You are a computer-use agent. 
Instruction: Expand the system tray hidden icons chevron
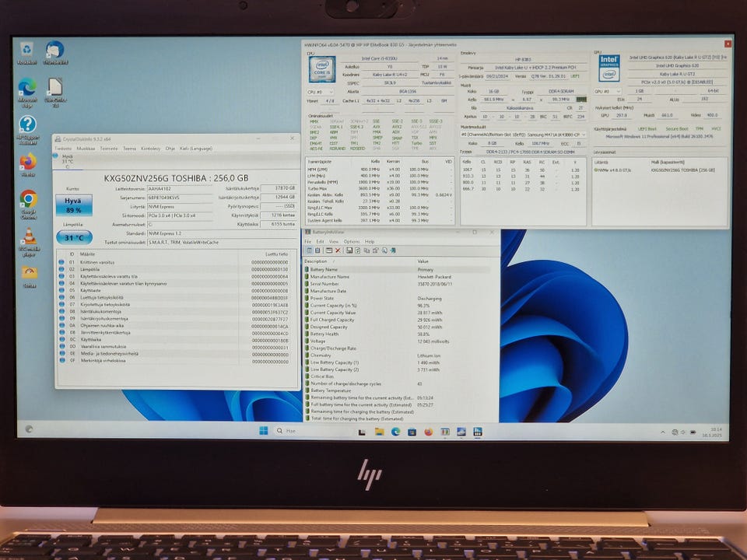[x=663, y=432]
